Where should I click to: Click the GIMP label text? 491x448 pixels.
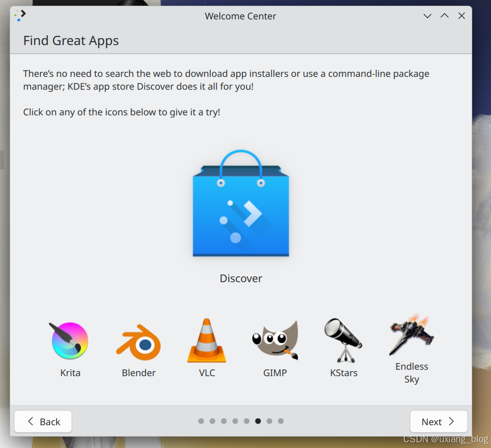pyautogui.click(x=275, y=373)
